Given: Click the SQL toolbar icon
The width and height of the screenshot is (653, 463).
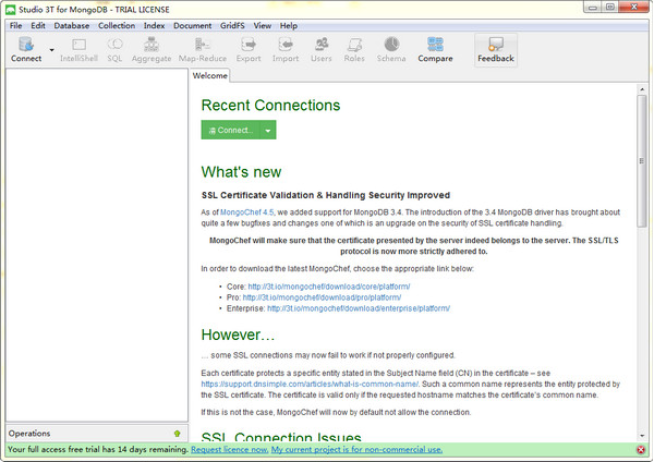Looking at the screenshot, I should pos(115,49).
